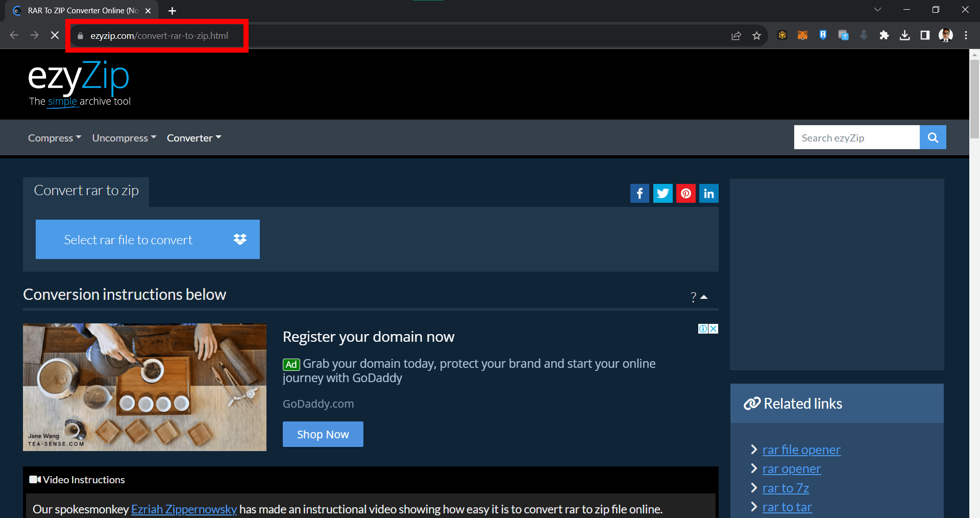Open the browser Downloads icon
This screenshot has width=980, height=518.
(x=905, y=35)
